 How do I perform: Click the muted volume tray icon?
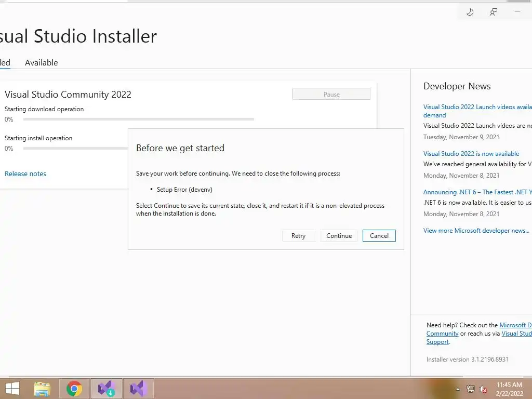pyautogui.click(x=483, y=389)
